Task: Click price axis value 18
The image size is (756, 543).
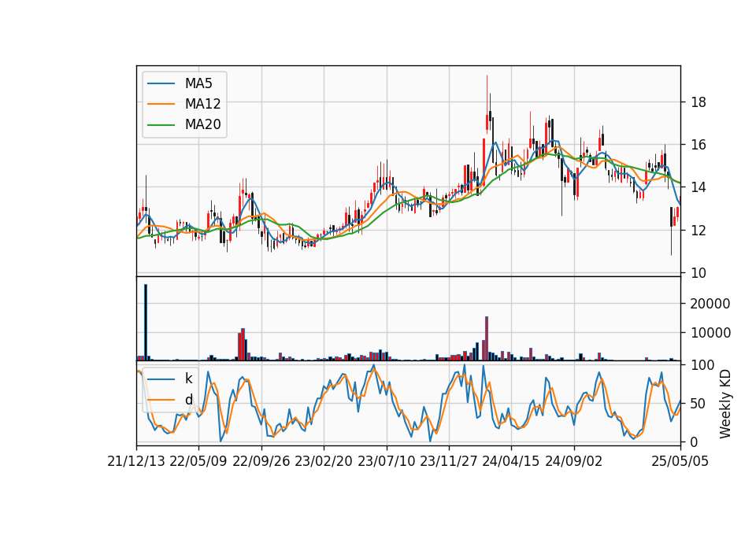Action: pos(699,102)
